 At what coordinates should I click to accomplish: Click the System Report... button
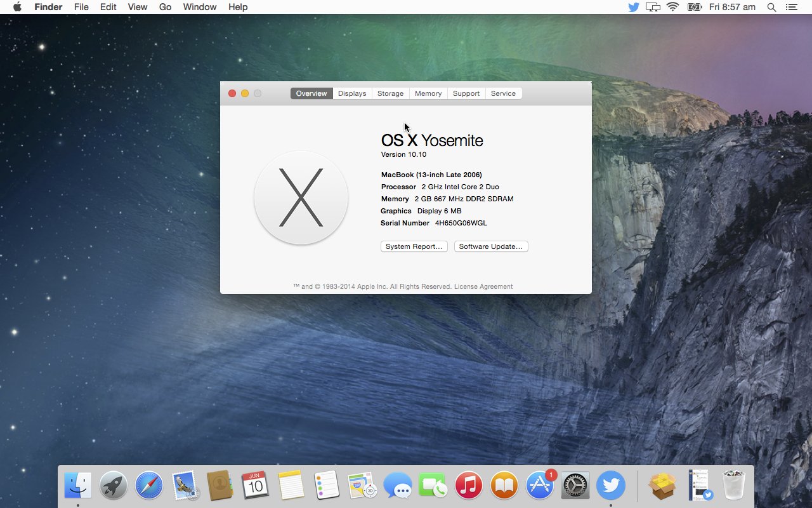point(414,246)
